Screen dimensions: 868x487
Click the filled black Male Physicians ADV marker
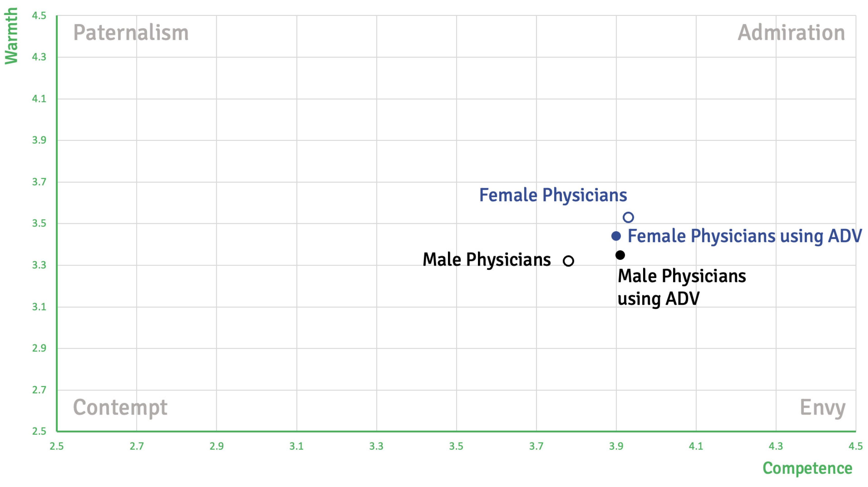pos(620,255)
